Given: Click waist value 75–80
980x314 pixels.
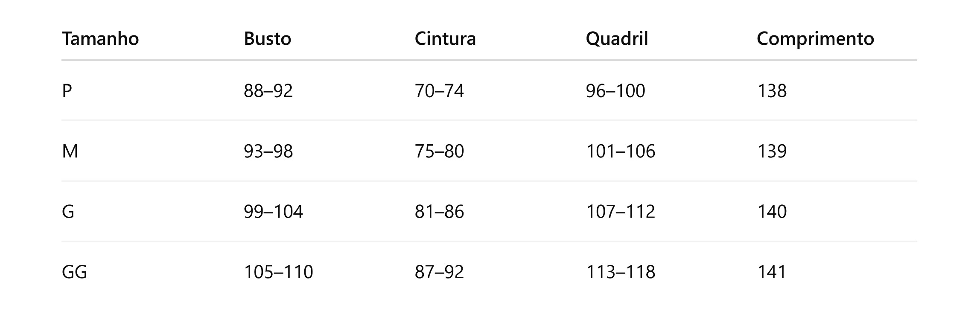Looking at the screenshot, I should click(x=439, y=151).
